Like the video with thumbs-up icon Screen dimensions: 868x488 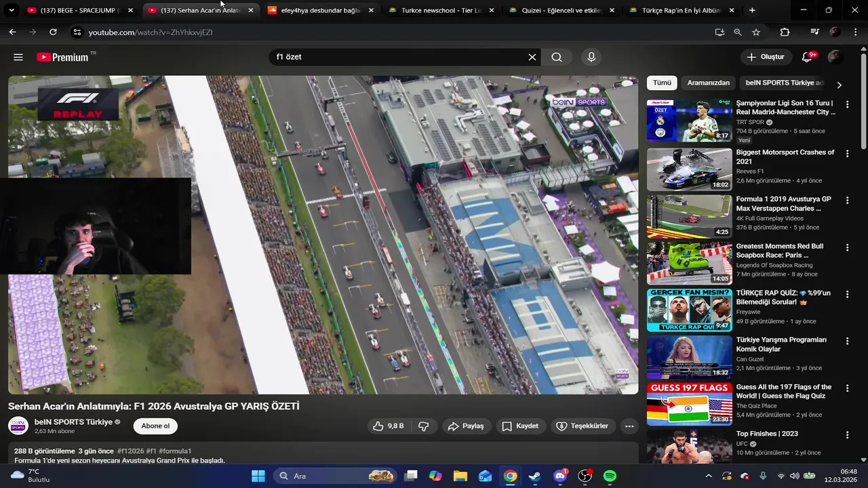click(388, 426)
